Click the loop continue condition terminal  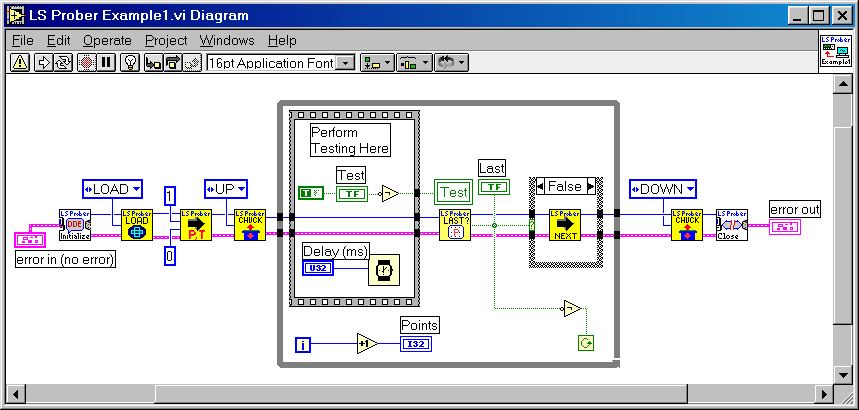point(586,343)
